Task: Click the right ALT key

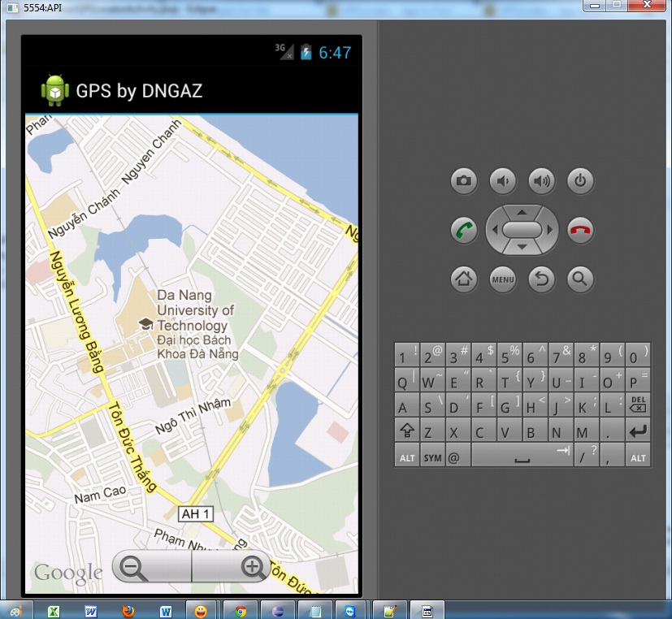Action: 638,456
